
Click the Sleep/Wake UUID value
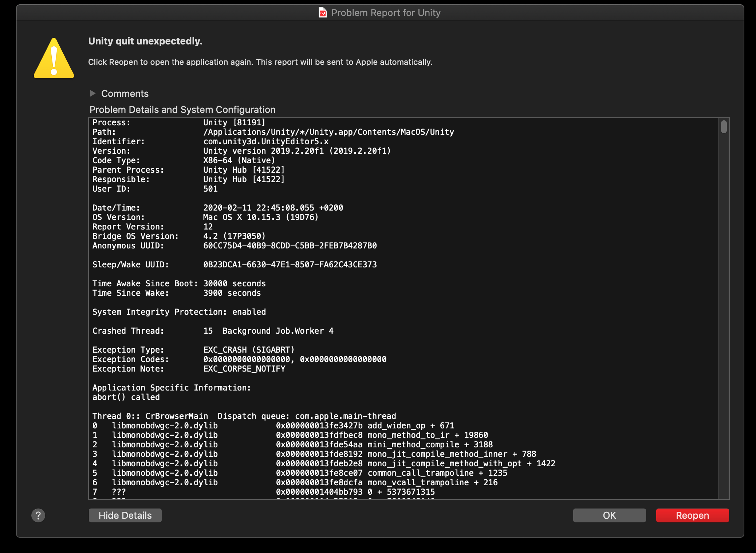click(x=290, y=264)
